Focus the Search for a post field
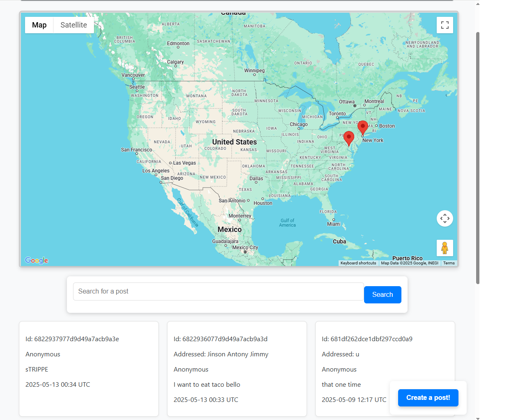 pyautogui.click(x=218, y=291)
